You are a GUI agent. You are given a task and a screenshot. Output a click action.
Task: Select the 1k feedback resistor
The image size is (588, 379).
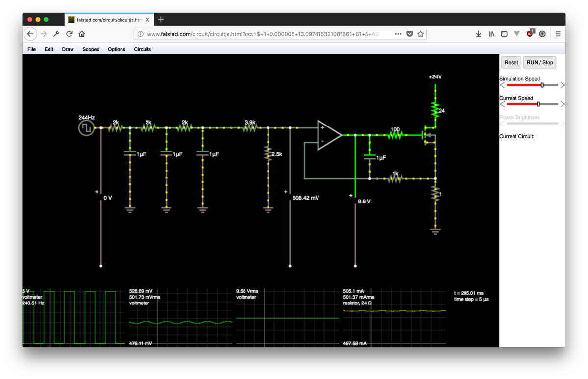(x=395, y=178)
